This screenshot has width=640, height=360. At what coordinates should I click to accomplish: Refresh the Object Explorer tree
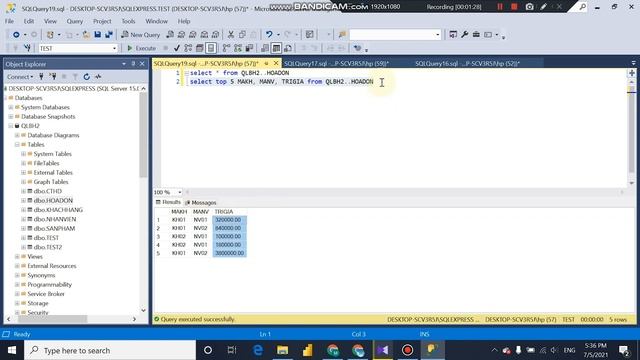(x=87, y=77)
